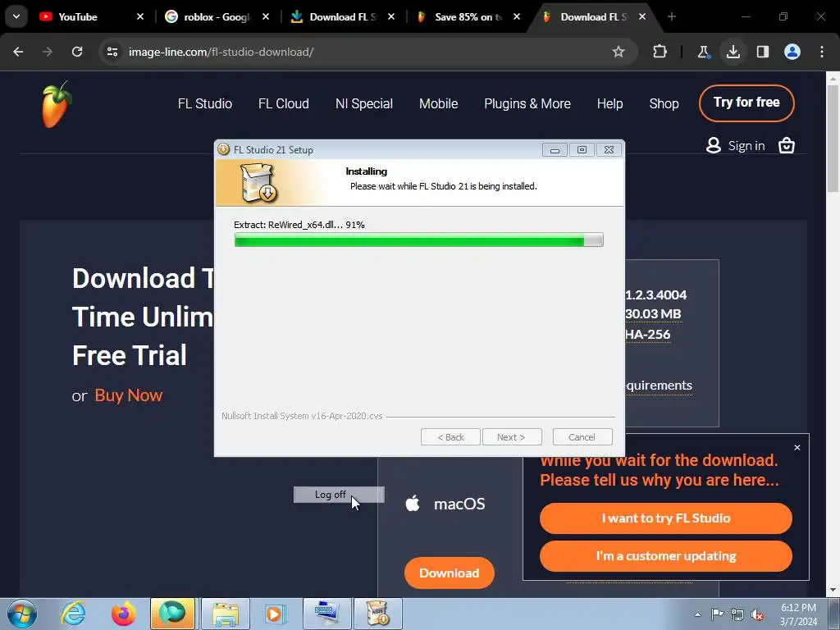The image size is (840, 630).
Task: Click the macOS Download button
Action: click(x=449, y=573)
